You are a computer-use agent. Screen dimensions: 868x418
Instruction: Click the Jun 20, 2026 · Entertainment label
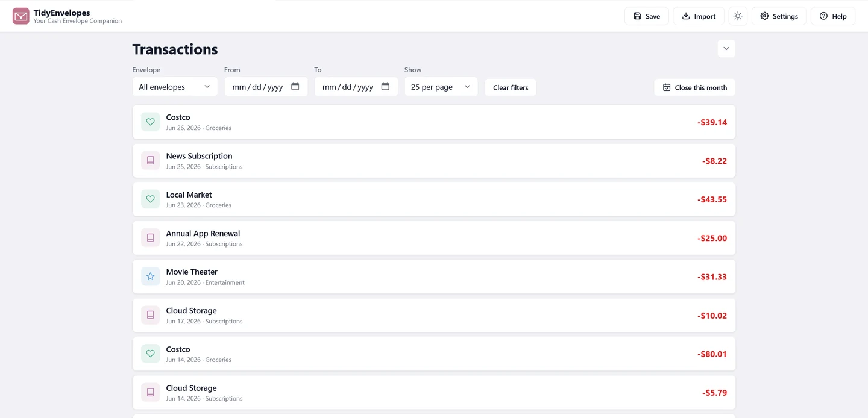pos(206,282)
